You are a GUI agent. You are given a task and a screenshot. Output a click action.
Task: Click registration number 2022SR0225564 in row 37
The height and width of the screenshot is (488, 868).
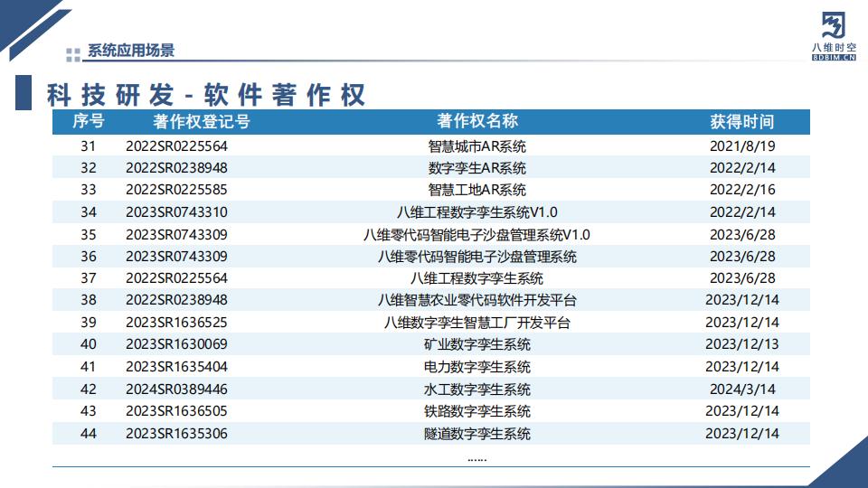(176, 277)
